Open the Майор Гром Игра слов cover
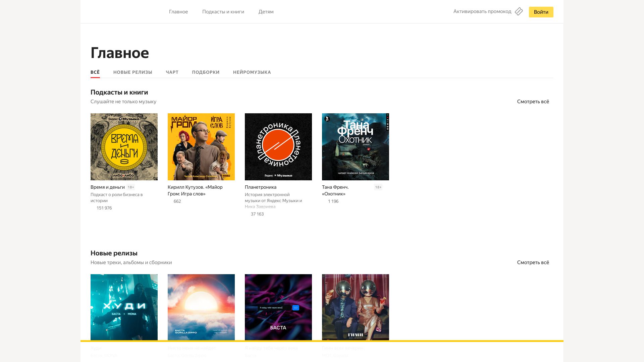The height and width of the screenshot is (362, 644). [x=201, y=147]
